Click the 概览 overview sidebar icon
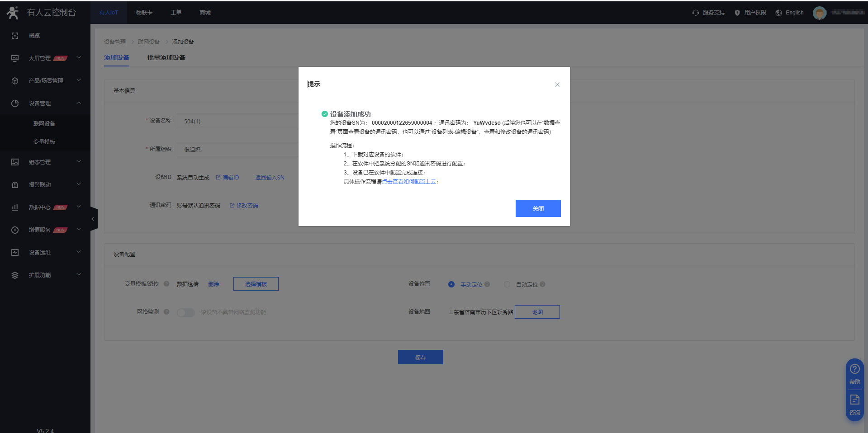868x433 pixels. click(15, 36)
